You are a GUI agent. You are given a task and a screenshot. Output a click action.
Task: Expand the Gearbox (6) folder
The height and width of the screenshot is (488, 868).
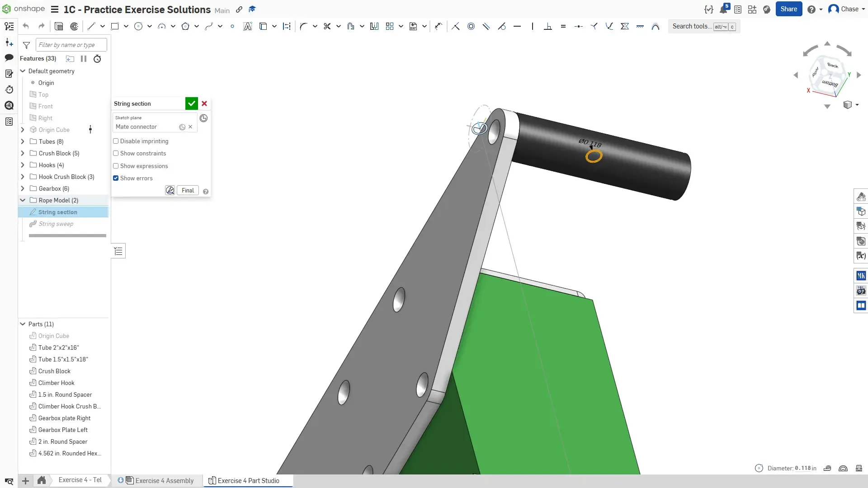23,188
